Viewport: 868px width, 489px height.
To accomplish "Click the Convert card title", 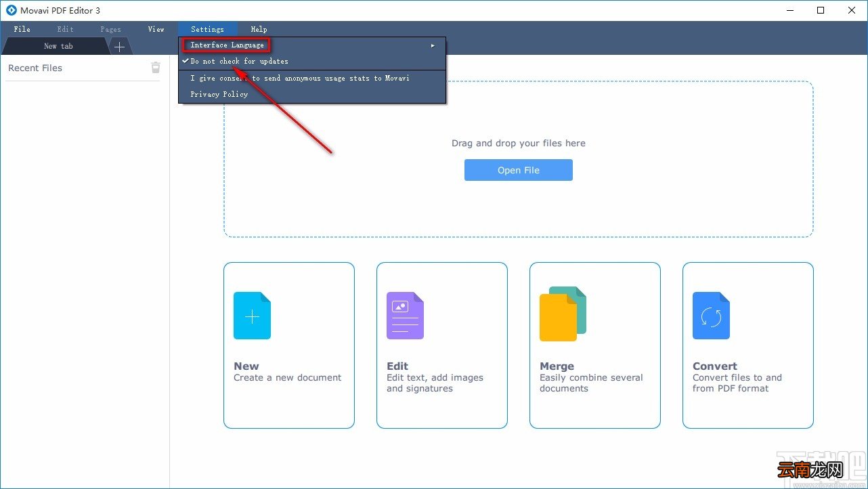I will 715,366.
